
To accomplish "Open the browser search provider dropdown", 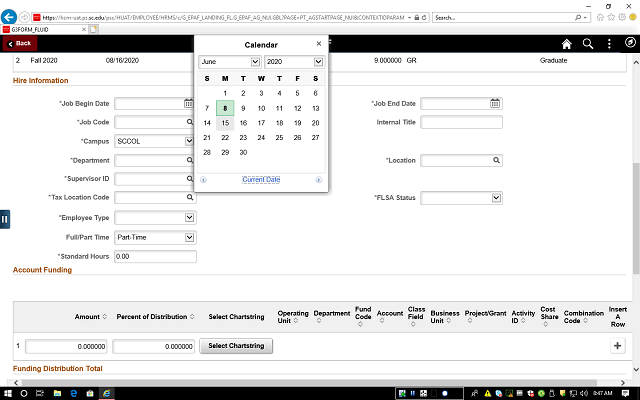I will [x=585, y=18].
